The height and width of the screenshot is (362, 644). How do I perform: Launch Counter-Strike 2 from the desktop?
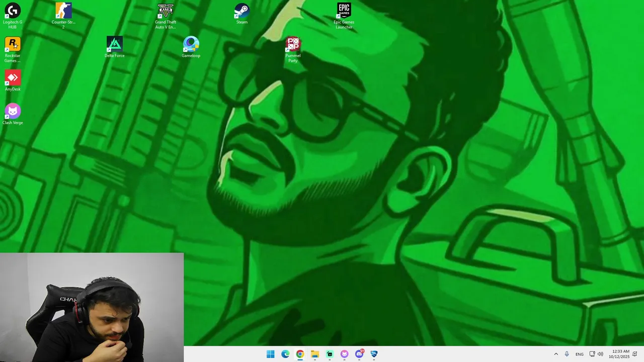tap(63, 16)
